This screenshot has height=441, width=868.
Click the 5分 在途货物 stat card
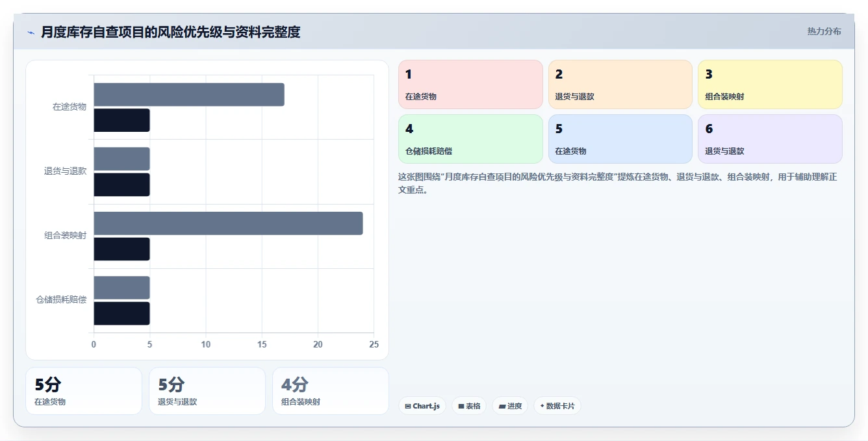coord(84,391)
